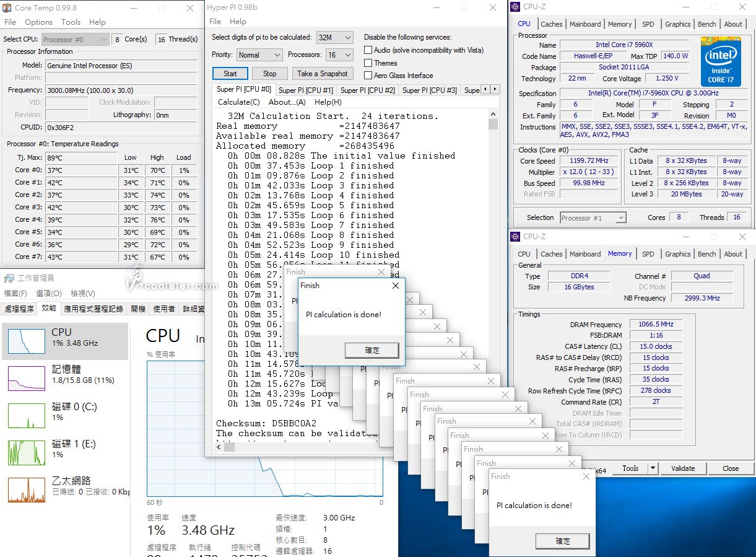Click the Validate button in CPU-Z
The height and width of the screenshot is (557, 756).
coord(683,468)
